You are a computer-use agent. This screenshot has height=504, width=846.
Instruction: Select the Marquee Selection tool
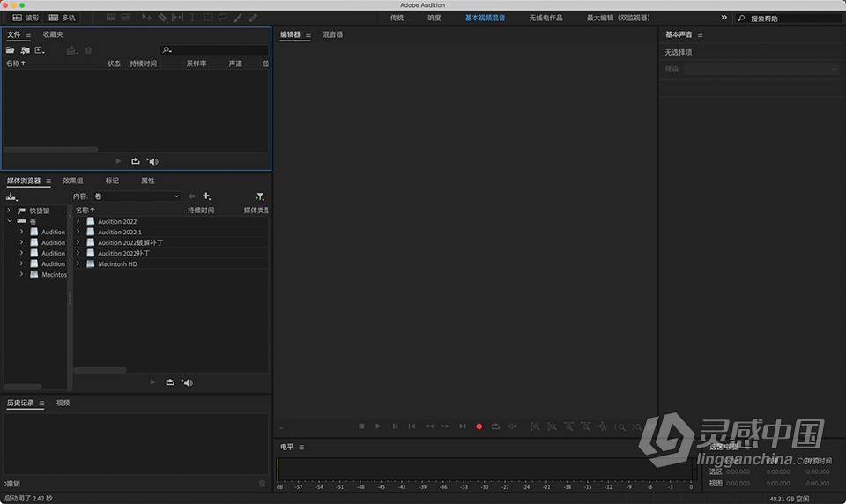(208, 18)
